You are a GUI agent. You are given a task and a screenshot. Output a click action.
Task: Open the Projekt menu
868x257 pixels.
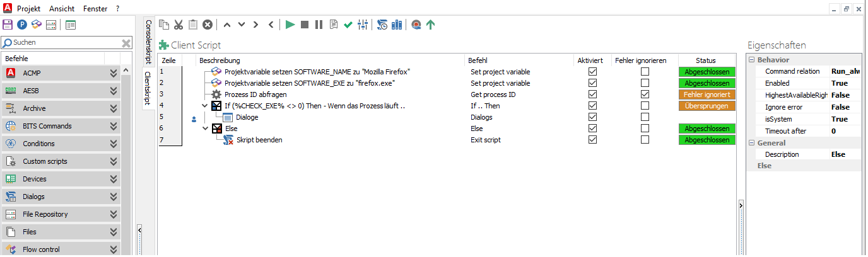coord(29,9)
